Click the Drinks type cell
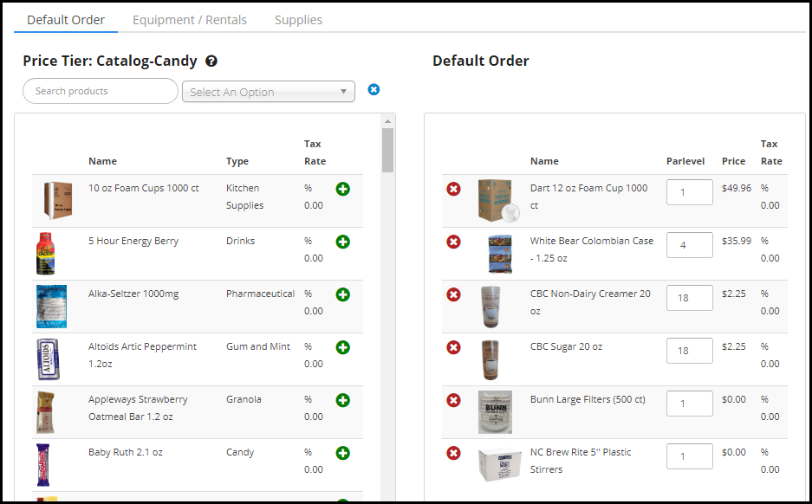Screen dimensions: 812x504 (240, 241)
